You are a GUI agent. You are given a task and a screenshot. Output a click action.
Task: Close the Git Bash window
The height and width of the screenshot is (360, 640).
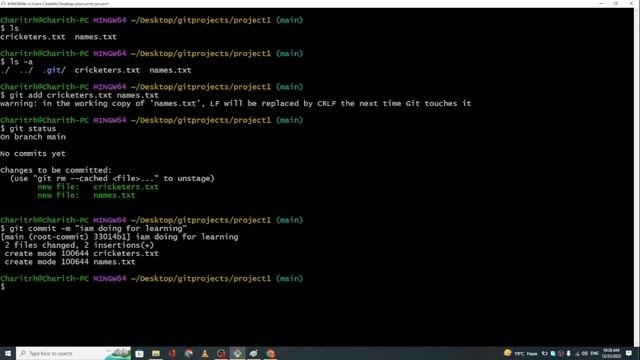pyautogui.click(x=631, y=3)
